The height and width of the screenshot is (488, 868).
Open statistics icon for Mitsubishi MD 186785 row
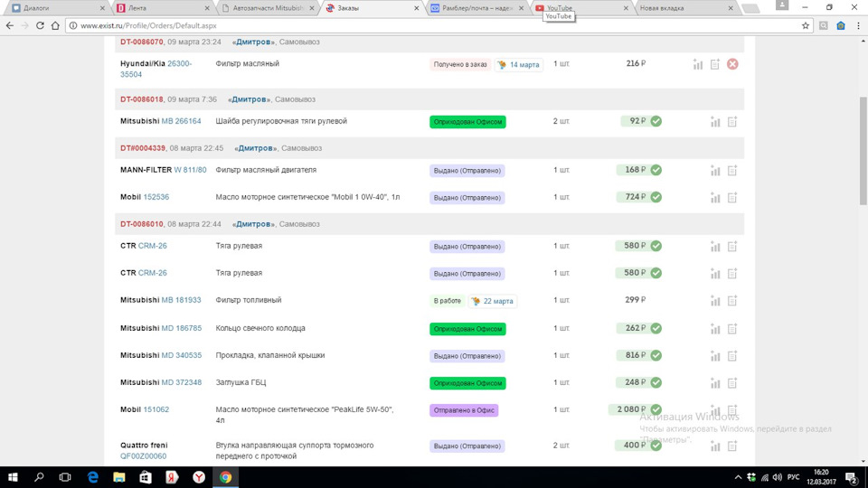pos(715,329)
